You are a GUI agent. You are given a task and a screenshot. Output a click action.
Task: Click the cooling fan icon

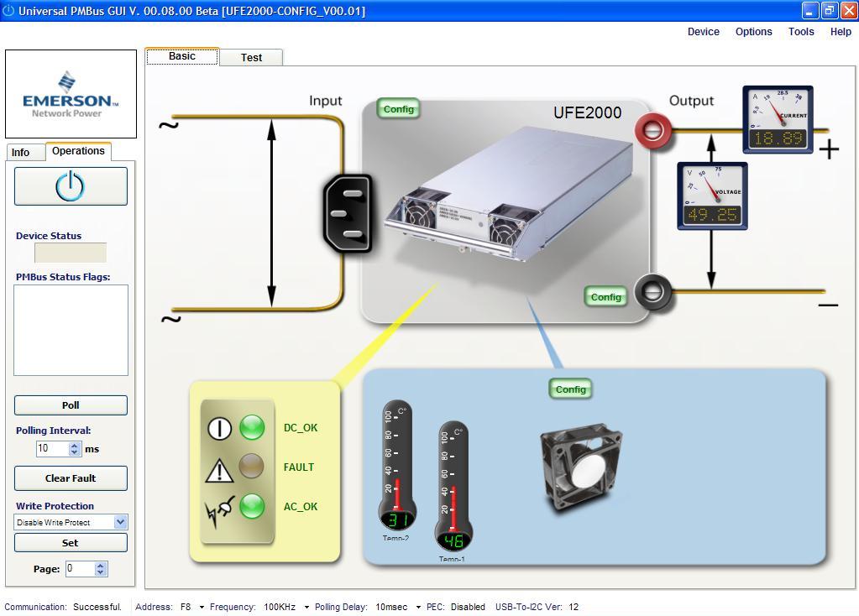582,466
